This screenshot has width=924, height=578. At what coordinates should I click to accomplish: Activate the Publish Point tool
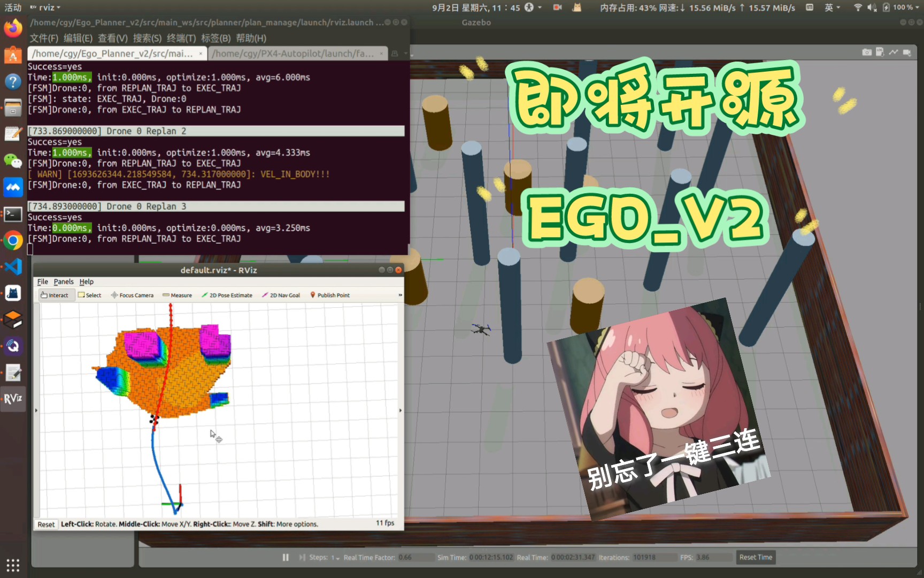[x=330, y=295]
